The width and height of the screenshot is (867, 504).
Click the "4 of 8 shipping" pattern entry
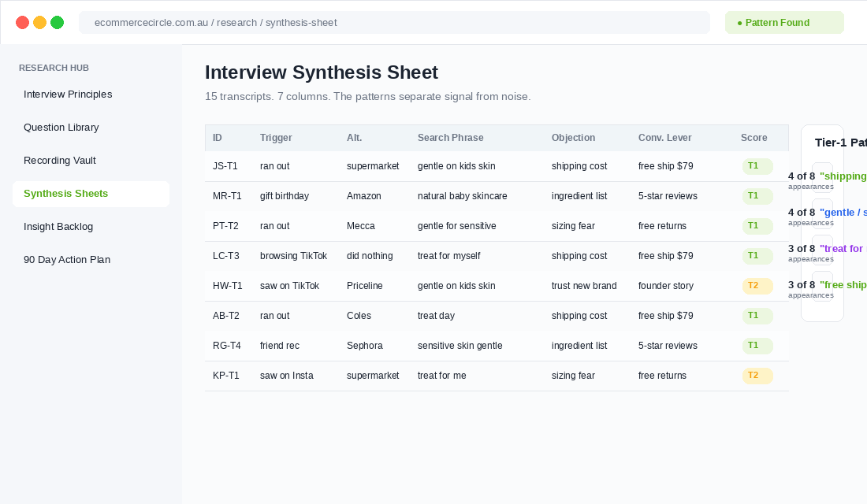827,180
